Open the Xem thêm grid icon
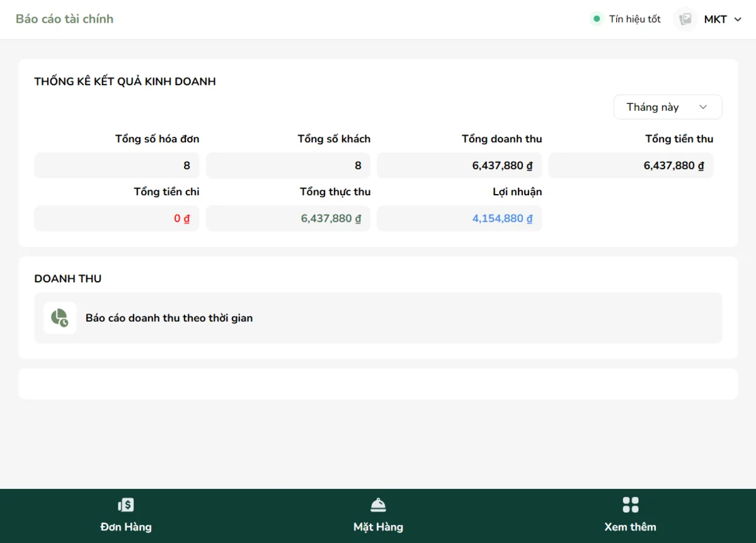Image resolution: width=756 pixels, height=543 pixels. (x=631, y=505)
